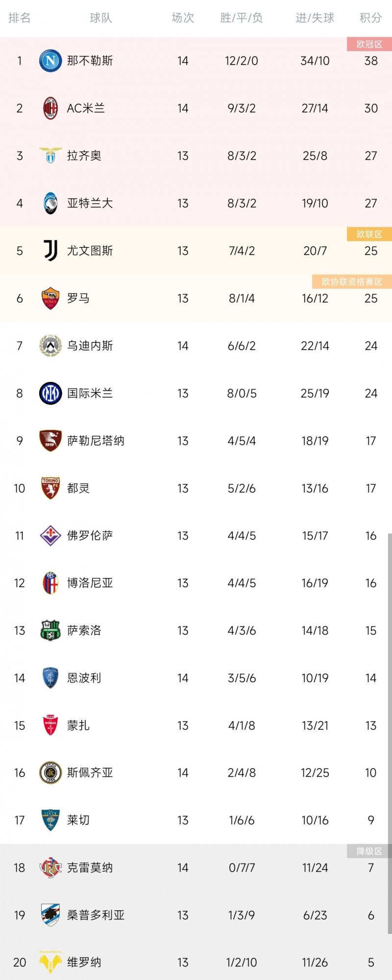Open the Sampdoria crest
Screen dimensions: 392x980
click(x=50, y=915)
